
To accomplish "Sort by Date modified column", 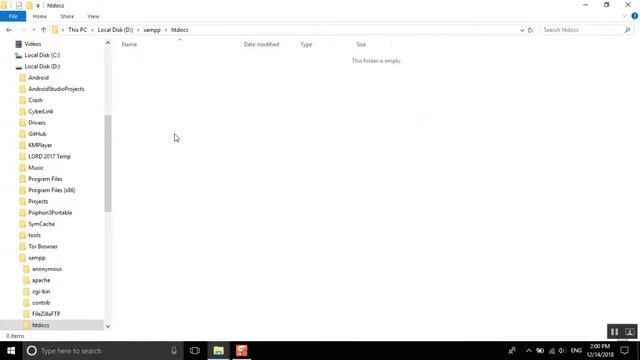I will click(x=261, y=44).
